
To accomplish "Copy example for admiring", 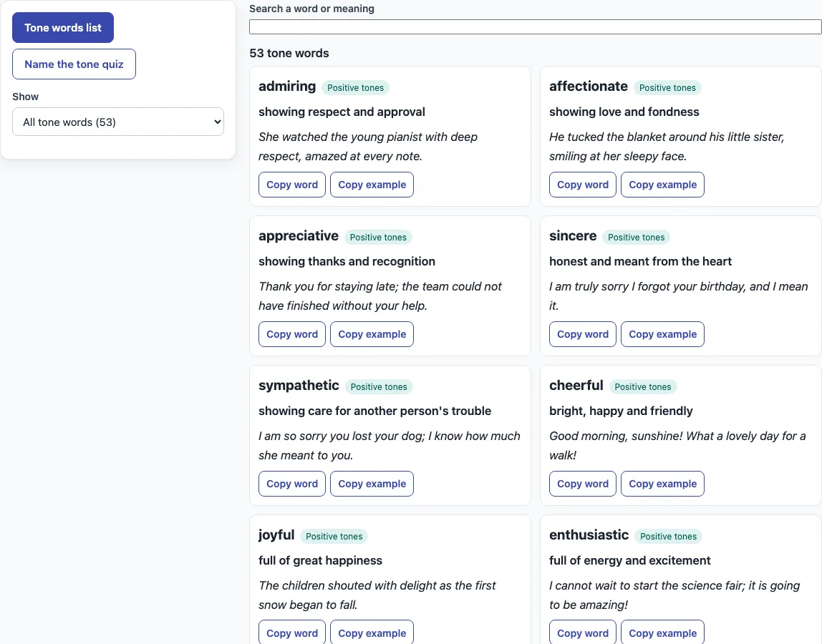I will point(372,185).
